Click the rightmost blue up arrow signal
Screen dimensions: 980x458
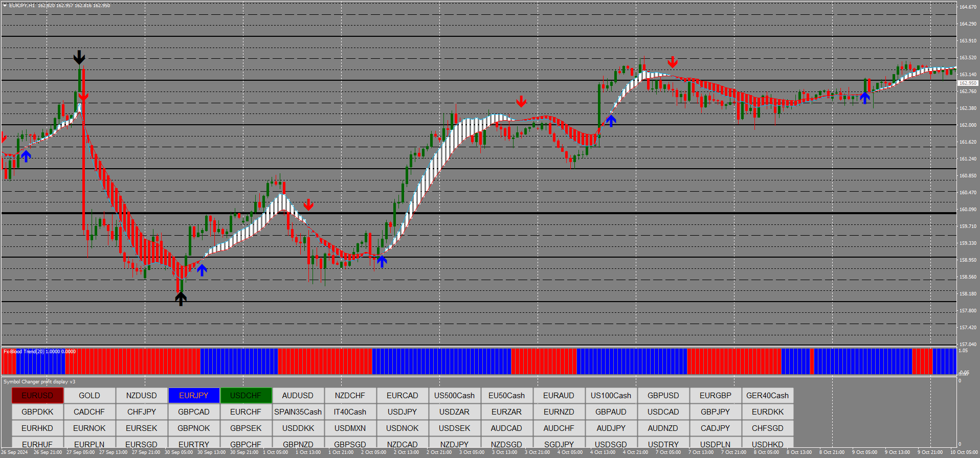point(865,97)
